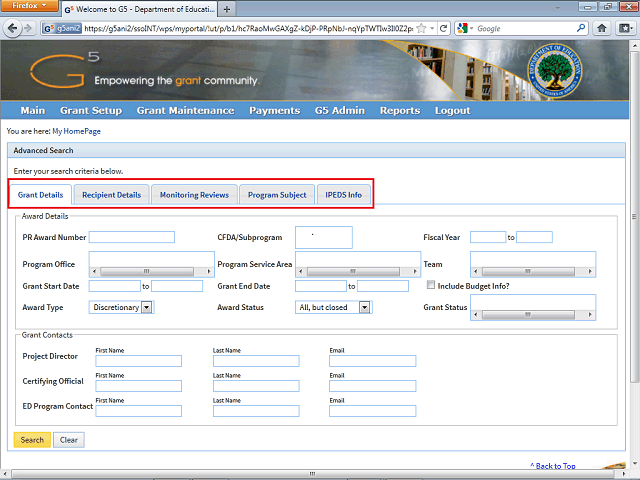This screenshot has width=640, height=480.
Task: Open the G5 Admin menu
Action: 340,111
